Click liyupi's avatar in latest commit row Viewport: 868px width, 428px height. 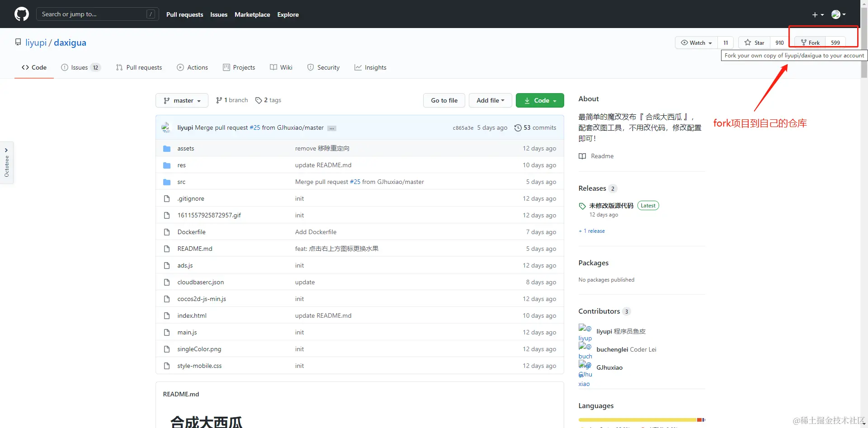coord(166,127)
